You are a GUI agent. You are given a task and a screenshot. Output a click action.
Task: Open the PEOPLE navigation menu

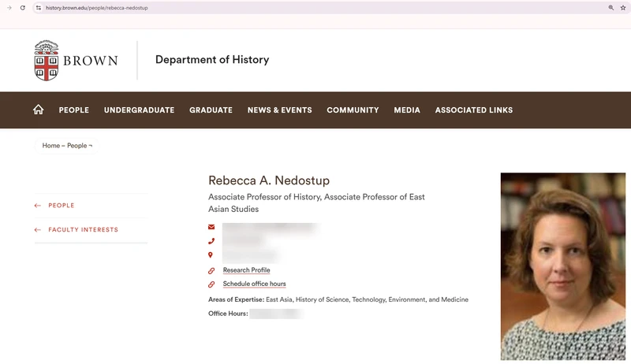point(74,110)
